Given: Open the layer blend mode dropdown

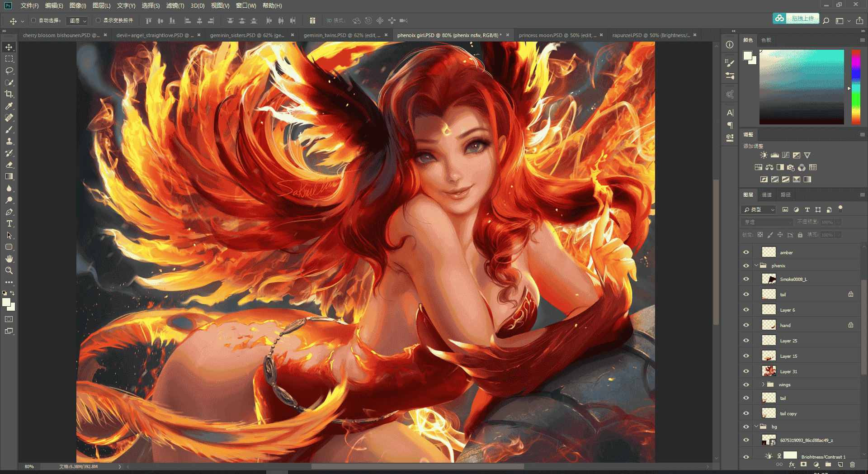Looking at the screenshot, I should click(x=767, y=222).
